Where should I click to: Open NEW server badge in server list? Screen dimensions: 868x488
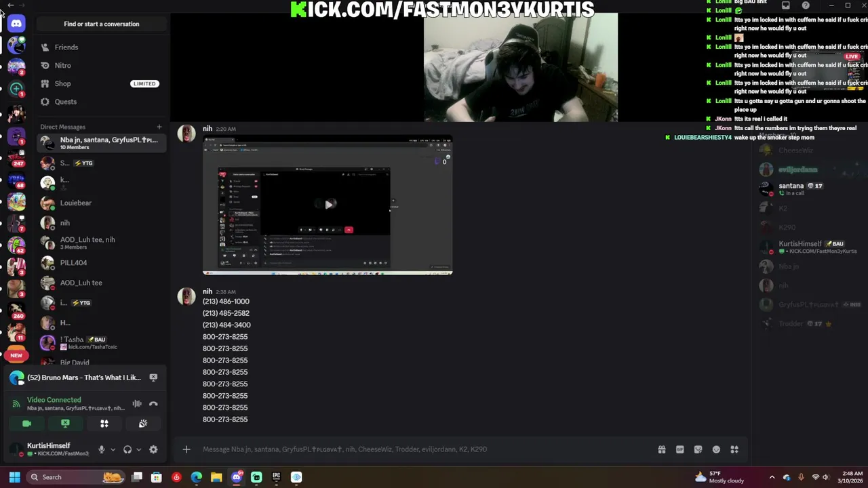[x=16, y=355]
